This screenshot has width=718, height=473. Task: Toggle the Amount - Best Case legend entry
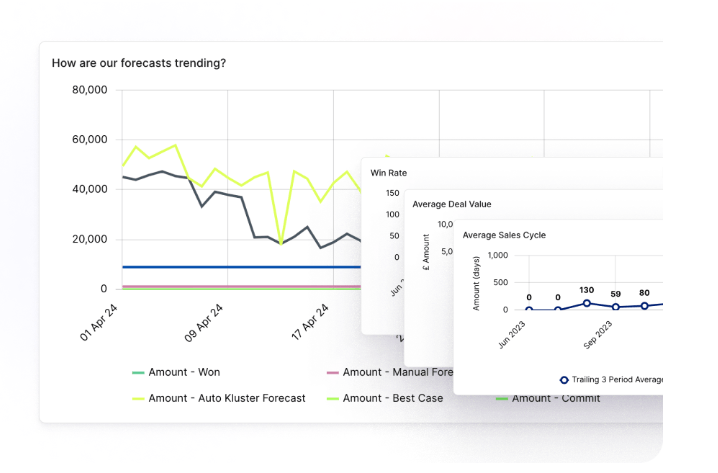385,398
